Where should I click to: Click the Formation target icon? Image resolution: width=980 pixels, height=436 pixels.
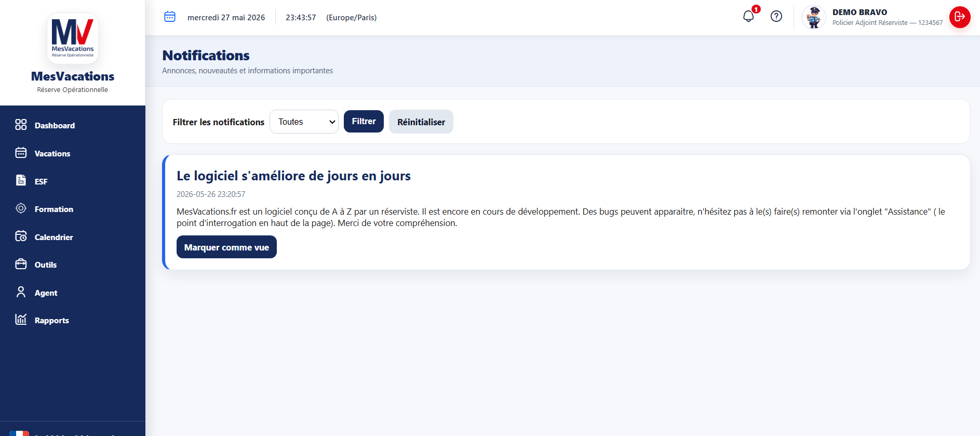pyautogui.click(x=21, y=208)
